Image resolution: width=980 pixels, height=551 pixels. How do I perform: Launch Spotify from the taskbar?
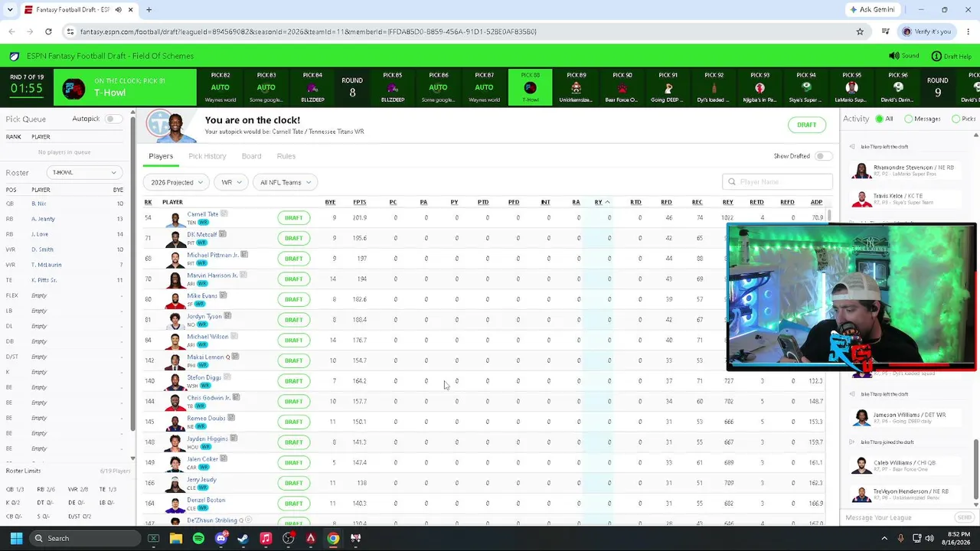pos(198,538)
